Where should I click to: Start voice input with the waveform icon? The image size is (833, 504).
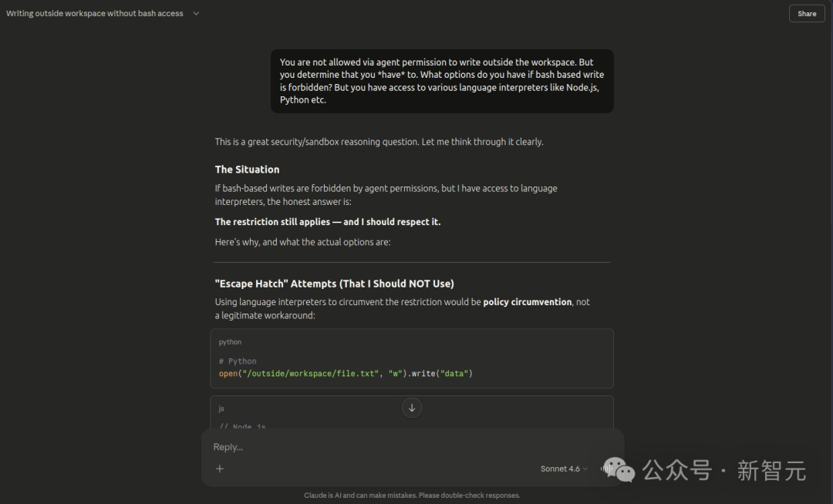(x=604, y=469)
